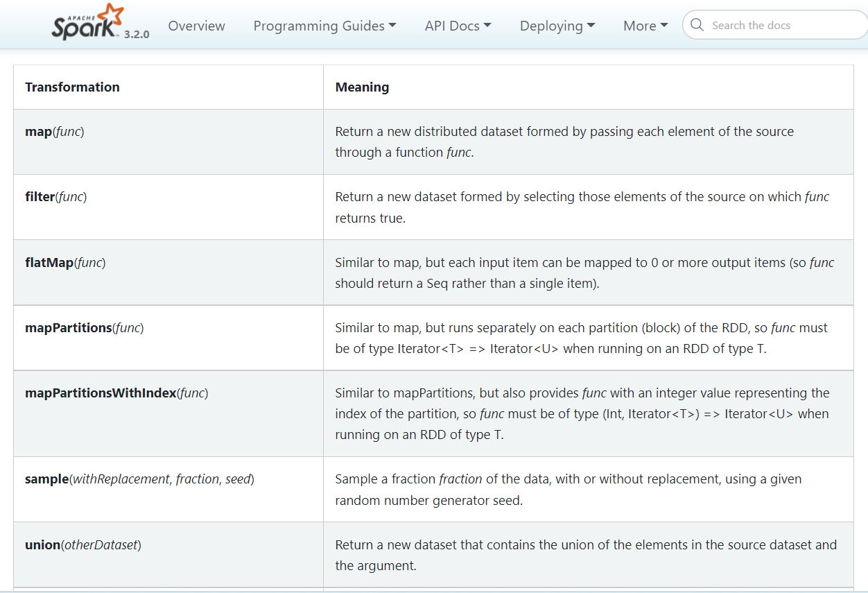Image resolution: width=868 pixels, height=593 pixels.
Task: Expand the Programming Guides dropdown
Action: [x=324, y=26]
